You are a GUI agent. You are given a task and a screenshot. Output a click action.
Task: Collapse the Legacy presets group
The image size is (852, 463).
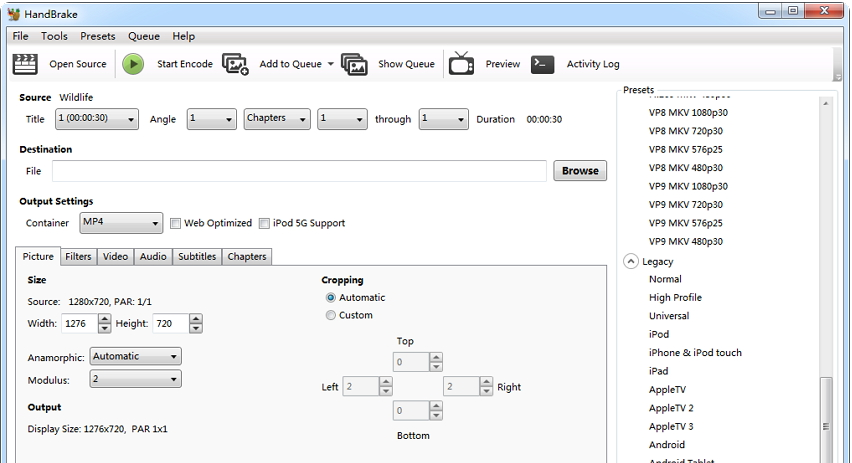tap(630, 261)
